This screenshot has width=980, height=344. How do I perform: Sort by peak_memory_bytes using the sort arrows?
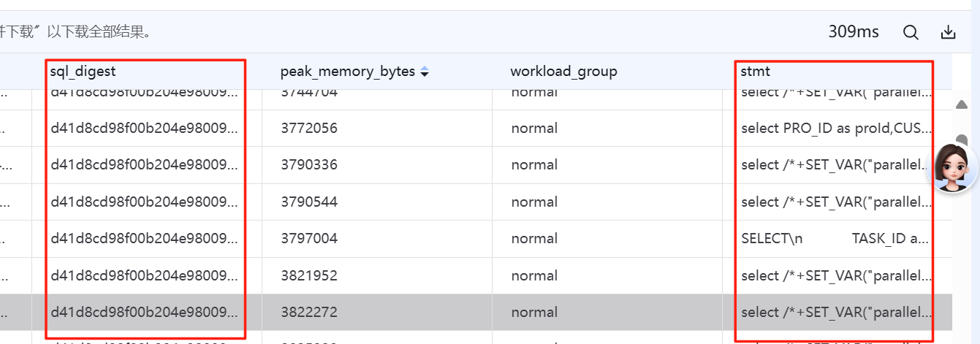pyautogui.click(x=425, y=72)
